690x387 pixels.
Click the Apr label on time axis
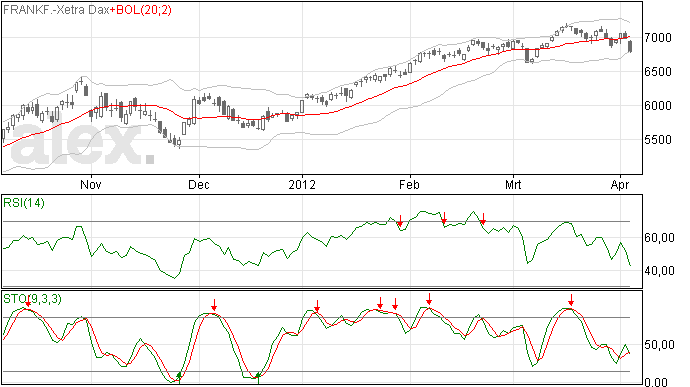coord(620,185)
